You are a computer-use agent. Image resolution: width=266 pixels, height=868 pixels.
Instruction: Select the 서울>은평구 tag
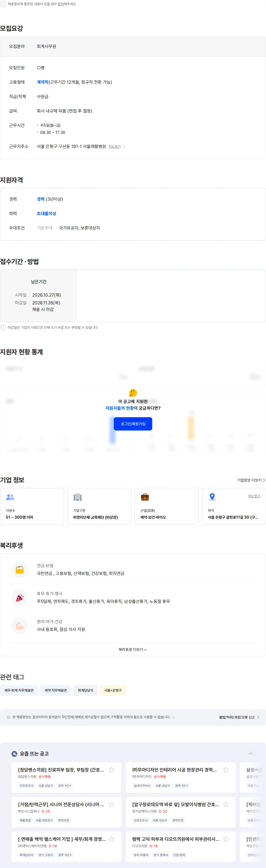coord(113,690)
